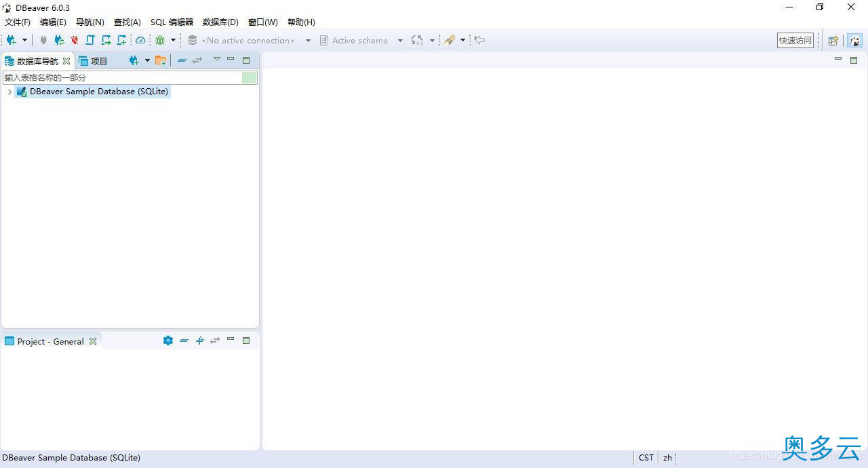Viewport: 868px width, 468px height.
Task: Open the dropdown arrow next to the pencil icon
Action: coord(462,40)
